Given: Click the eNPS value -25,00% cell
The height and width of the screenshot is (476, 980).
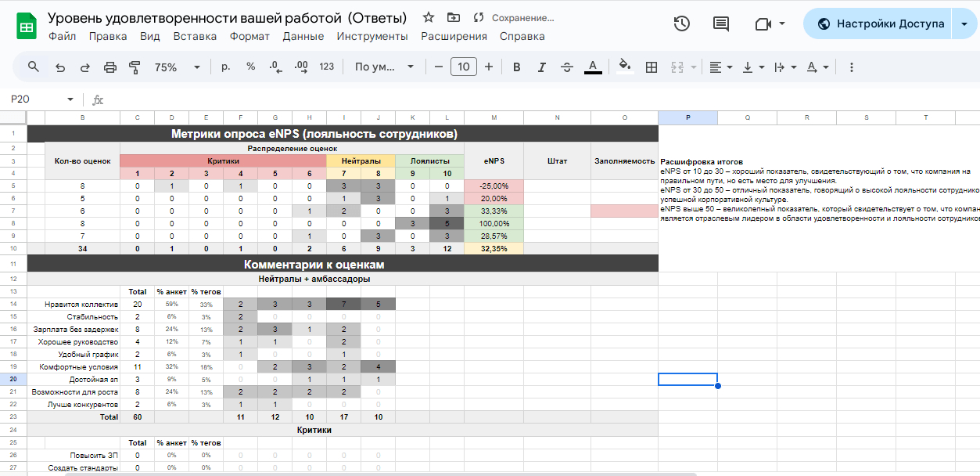Looking at the screenshot, I should coord(494,186).
